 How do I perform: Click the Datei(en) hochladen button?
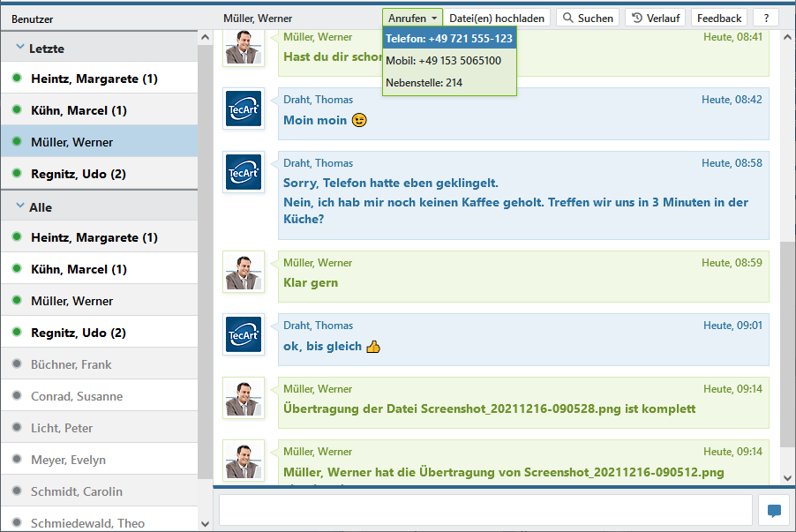coord(497,18)
